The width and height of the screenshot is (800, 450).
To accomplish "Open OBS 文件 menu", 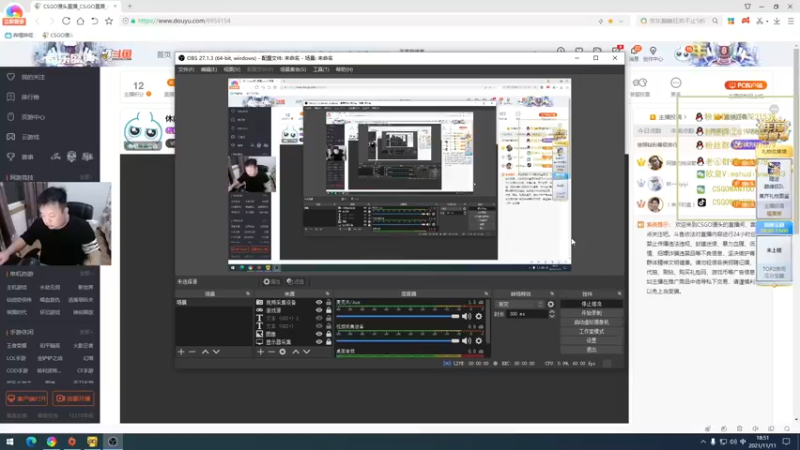I will pos(186,69).
